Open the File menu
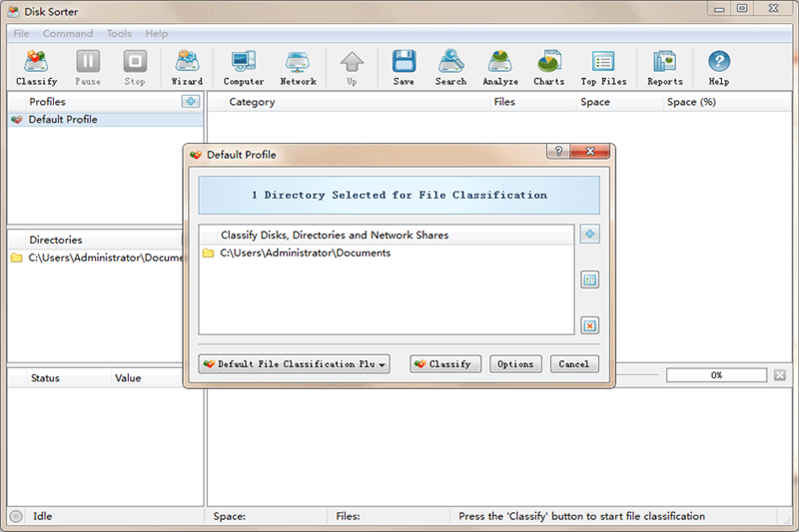This screenshot has height=532, width=799. (x=21, y=34)
